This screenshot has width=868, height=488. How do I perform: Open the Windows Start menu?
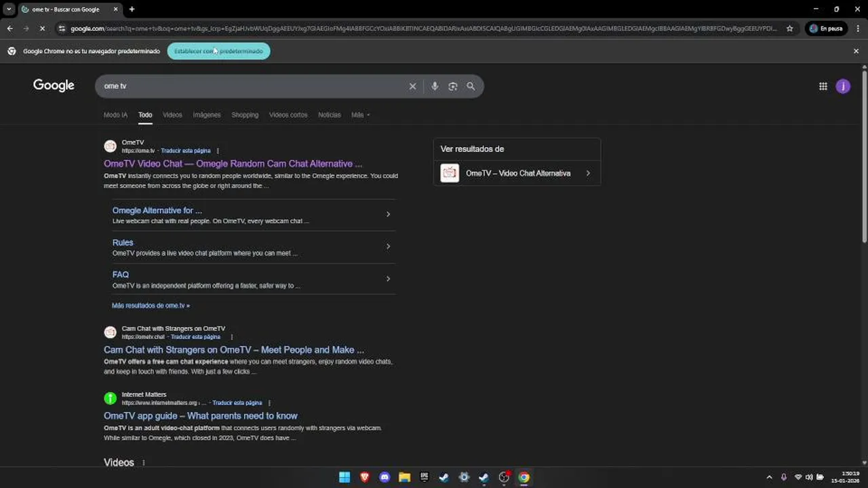[x=344, y=477]
